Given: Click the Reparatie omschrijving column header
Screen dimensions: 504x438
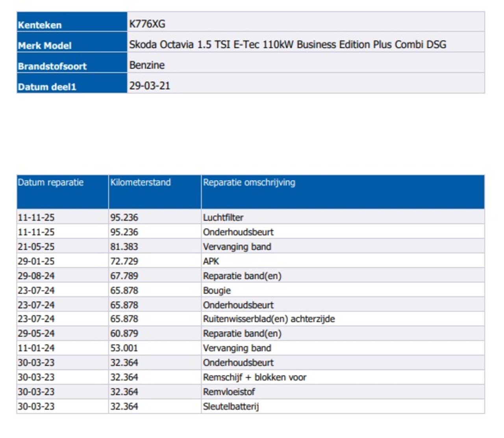Looking at the screenshot, I should (249, 182).
